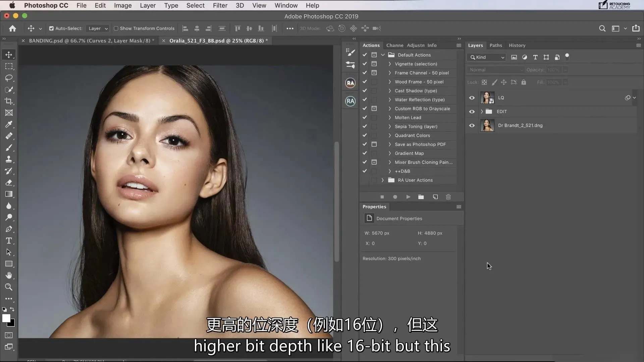Switch to the History tab
This screenshot has width=644, height=362.
(517, 45)
